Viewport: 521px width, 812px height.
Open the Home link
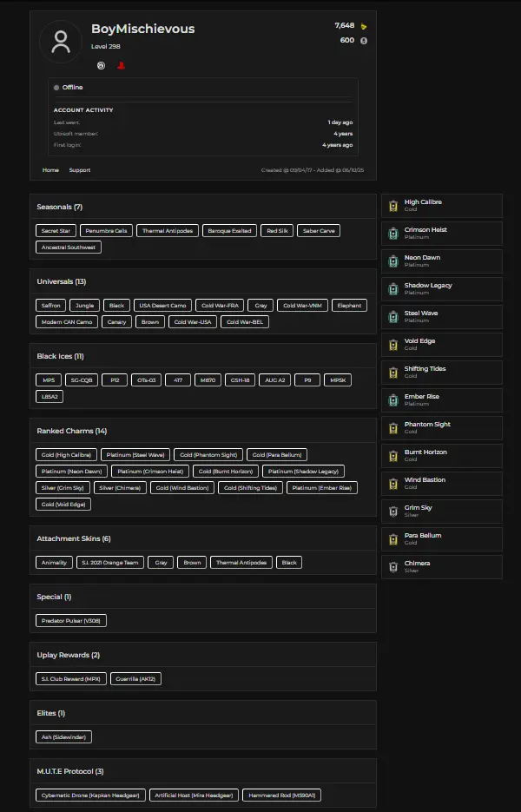[50, 170]
